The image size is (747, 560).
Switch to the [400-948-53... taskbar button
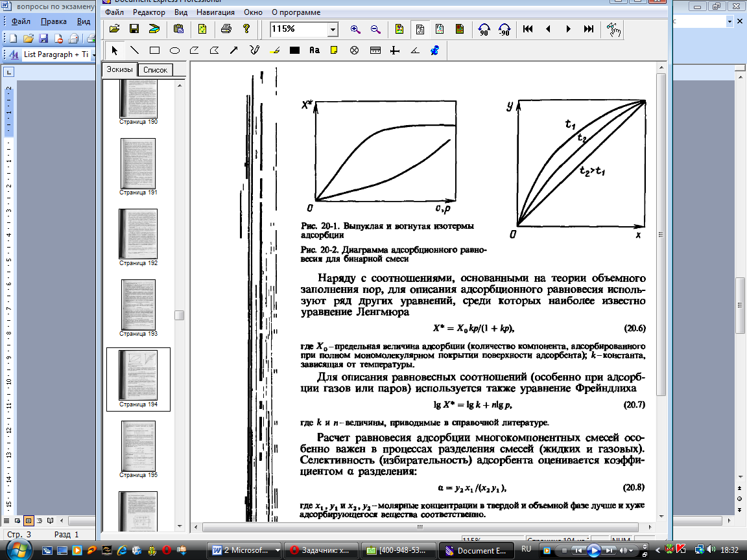[x=397, y=550]
